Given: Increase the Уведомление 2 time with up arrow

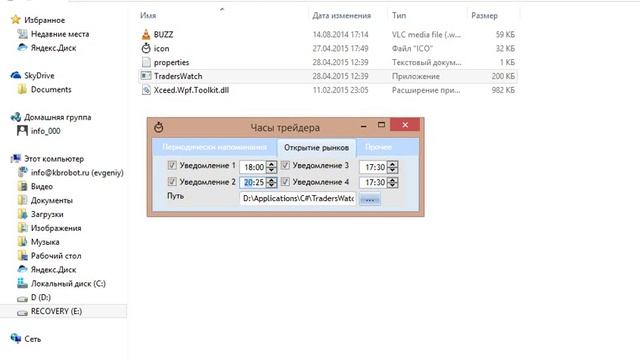Looking at the screenshot, I should (x=271, y=179).
